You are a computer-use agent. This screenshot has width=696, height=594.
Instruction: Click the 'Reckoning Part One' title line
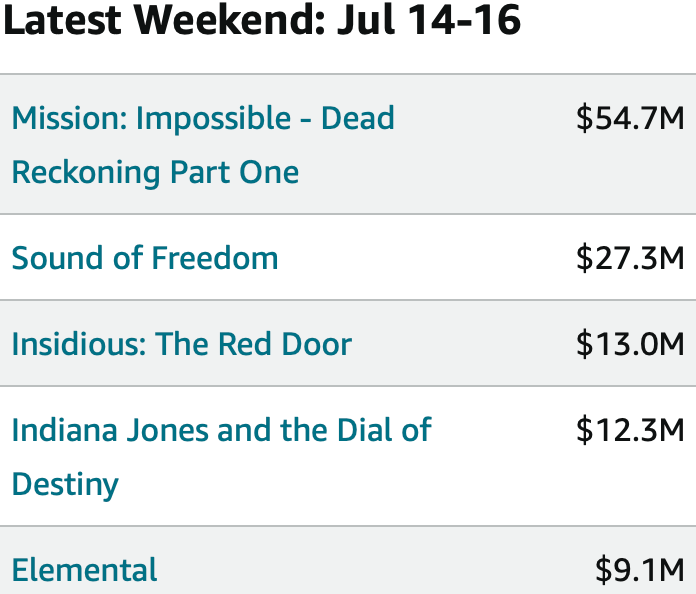pos(155,172)
